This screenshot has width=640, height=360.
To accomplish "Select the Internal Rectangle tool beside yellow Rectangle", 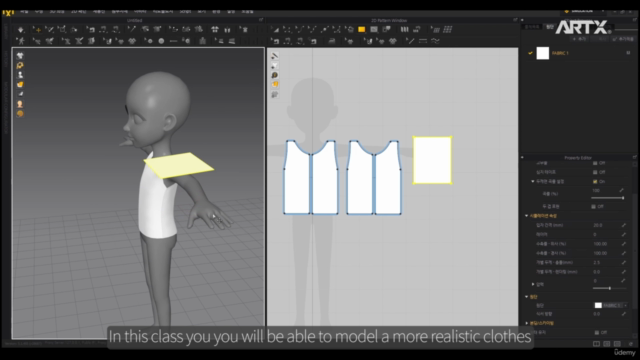I will point(374,29).
